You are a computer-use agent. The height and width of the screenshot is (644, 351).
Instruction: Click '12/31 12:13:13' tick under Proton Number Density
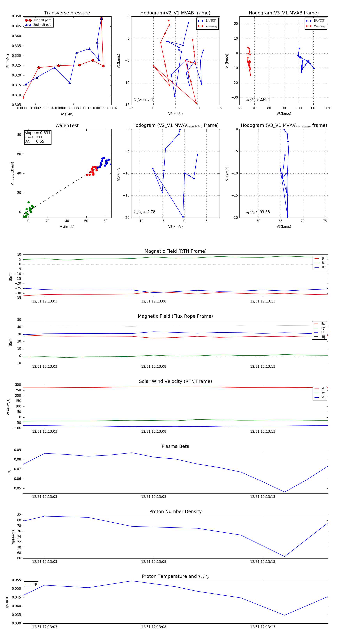click(262, 562)
